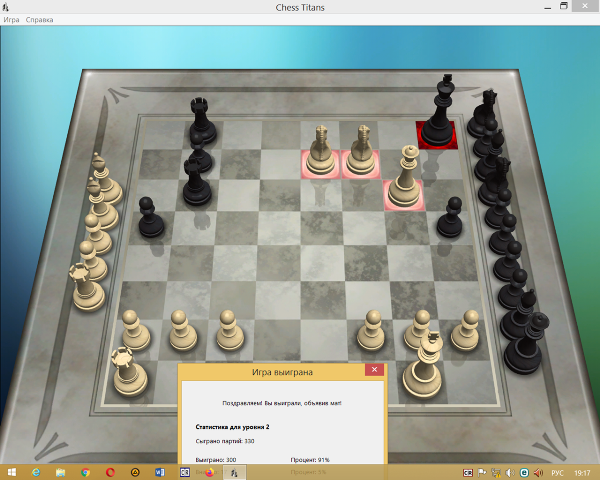Click the black rook on the back rank

pyautogui.click(x=201, y=120)
